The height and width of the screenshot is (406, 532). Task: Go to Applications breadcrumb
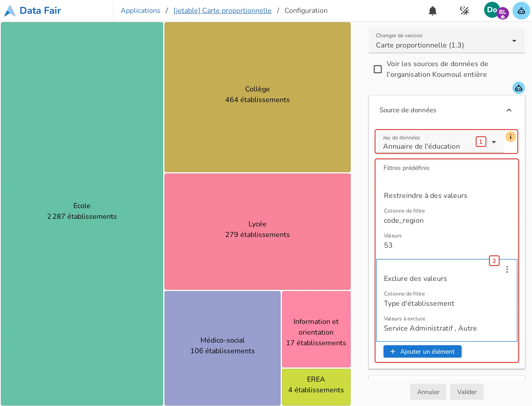pos(140,11)
